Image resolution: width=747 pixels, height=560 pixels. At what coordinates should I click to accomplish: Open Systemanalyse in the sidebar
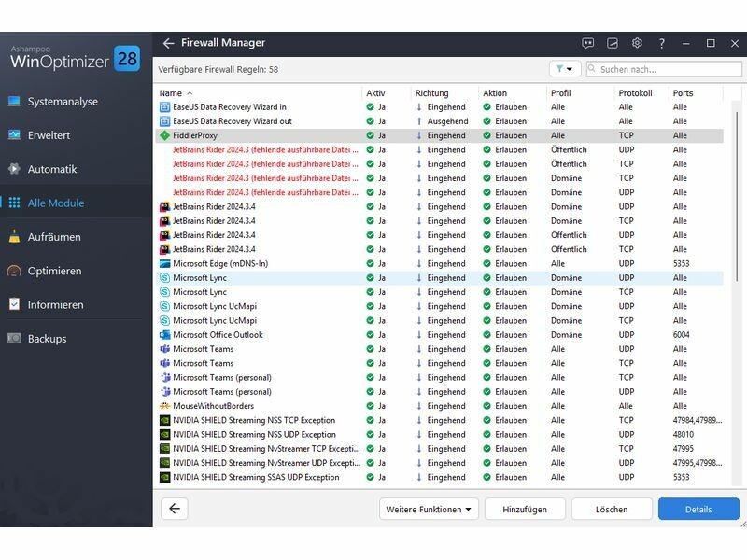(63, 102)
